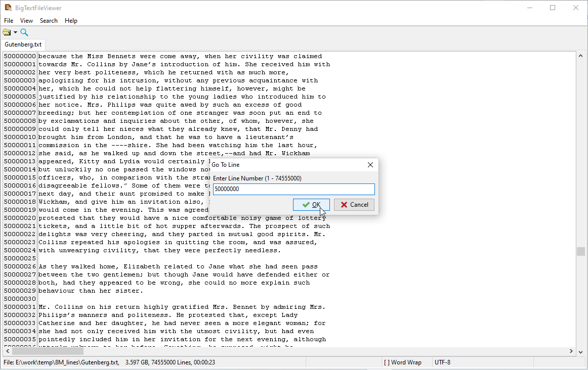Image resolution: width=588 pixels, height=370 pixels.
Task: Click "3.597 GB, 74555000 Lines" status text
Action: 158,362
